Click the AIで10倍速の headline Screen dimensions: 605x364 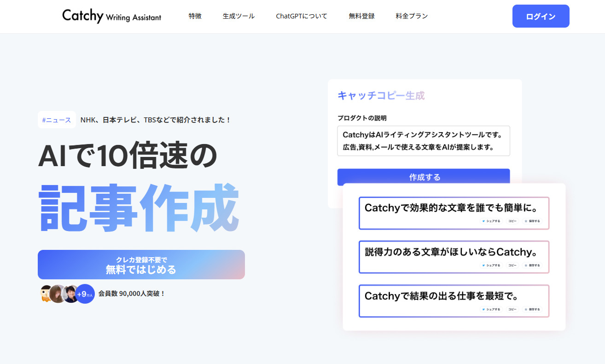127,156
